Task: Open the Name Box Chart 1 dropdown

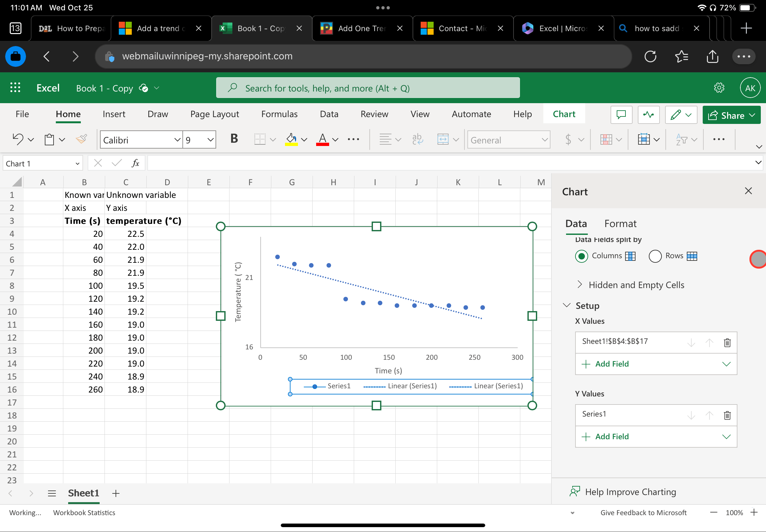Action: point(77,164)
